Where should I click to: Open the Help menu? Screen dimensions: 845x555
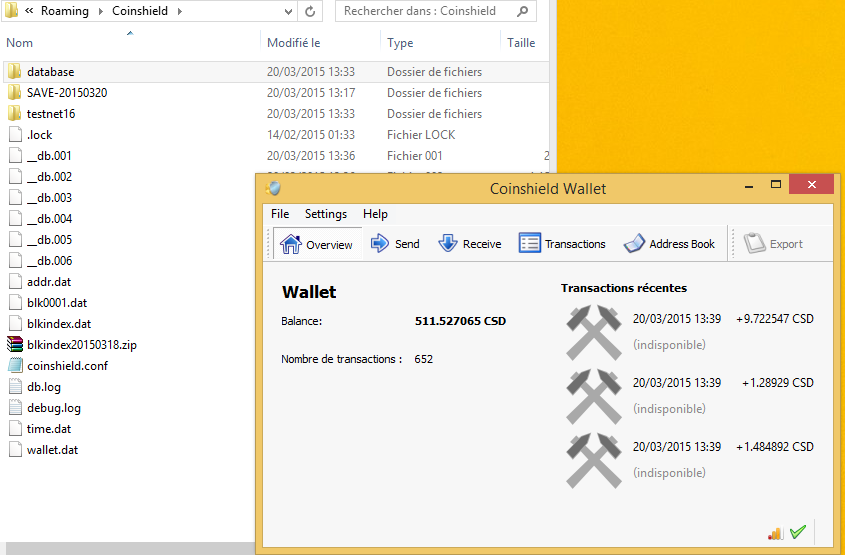click(375, 214)
